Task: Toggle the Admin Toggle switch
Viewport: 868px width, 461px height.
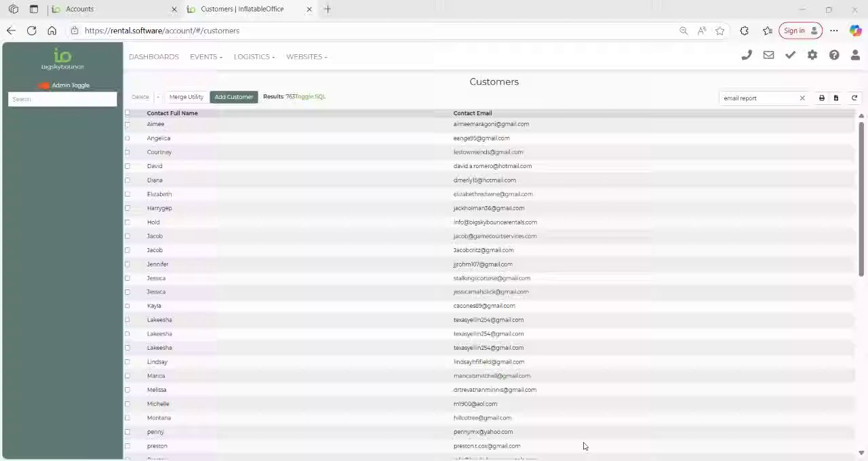Action: [43, 85]
